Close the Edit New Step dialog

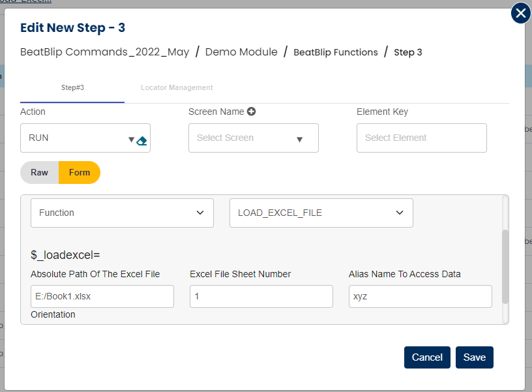(x=520, y=13)
